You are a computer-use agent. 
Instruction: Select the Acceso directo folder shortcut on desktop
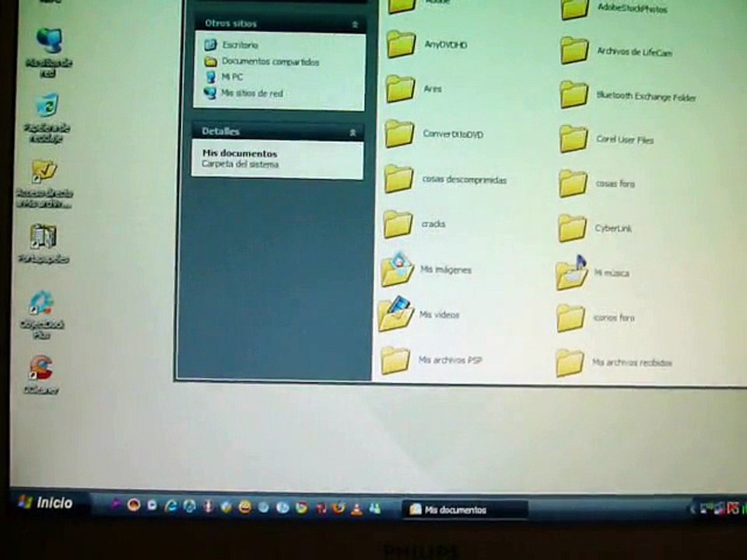(x=44, y=184)
